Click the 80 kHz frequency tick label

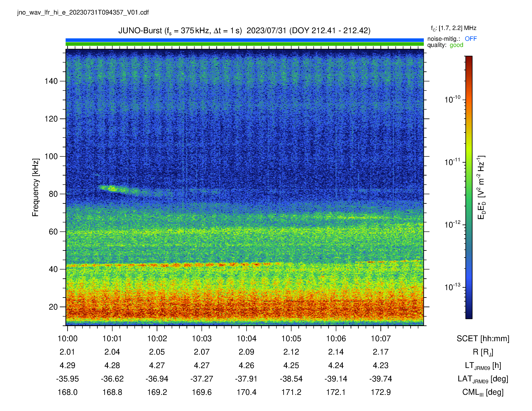click(53, 194)
